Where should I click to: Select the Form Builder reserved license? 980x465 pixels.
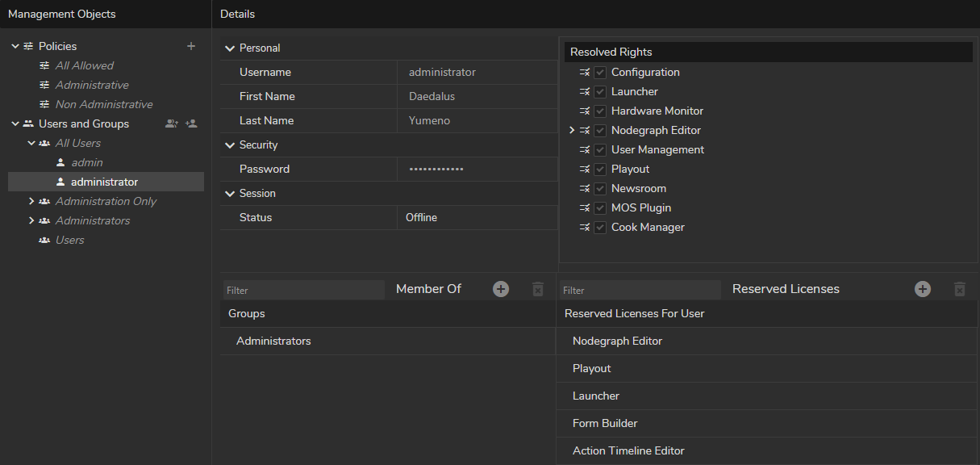[605, 424]
